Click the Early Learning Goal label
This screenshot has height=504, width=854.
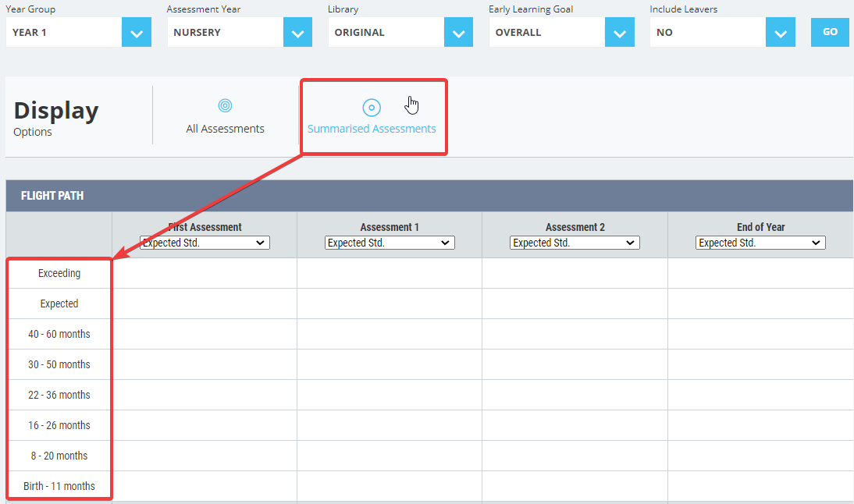(x=531, y=9)
